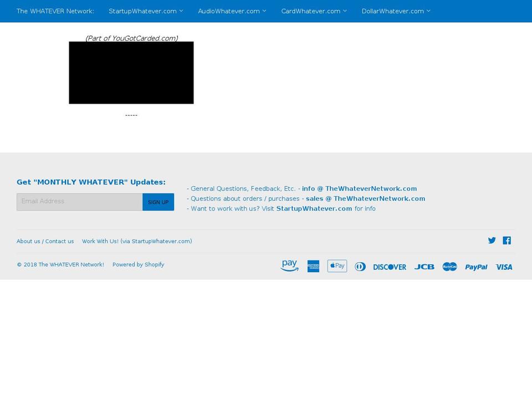Image resolution: width=532 pixels, height=399 pixels.
Task: Follow the Powered by Shopify link
Action: [x=138, y=265]
